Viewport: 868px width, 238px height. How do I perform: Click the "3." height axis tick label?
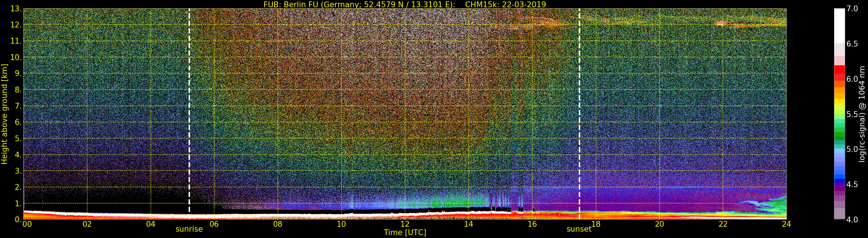18,171
